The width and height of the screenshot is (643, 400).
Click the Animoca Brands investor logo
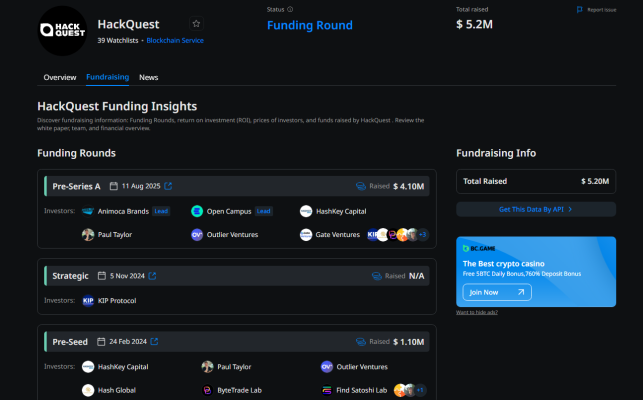pos(88,211)
